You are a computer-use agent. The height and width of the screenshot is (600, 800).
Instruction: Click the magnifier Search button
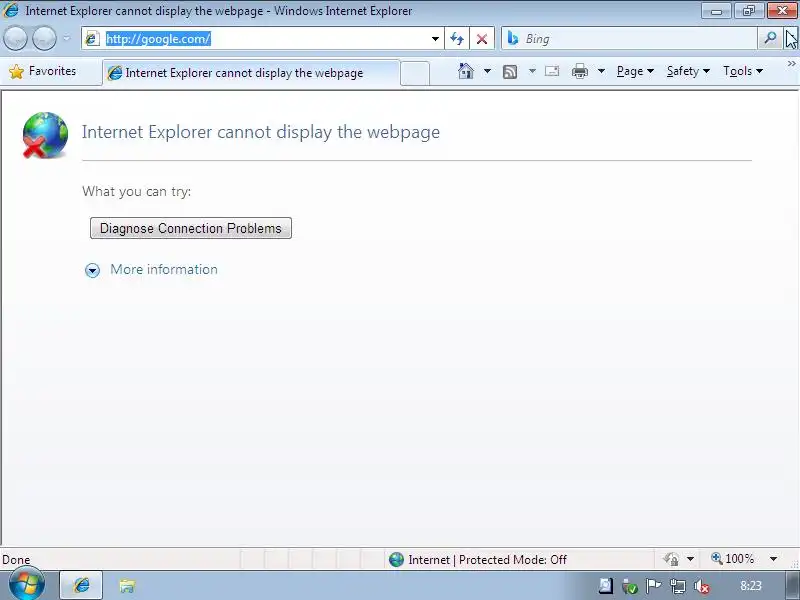(770, 39)
